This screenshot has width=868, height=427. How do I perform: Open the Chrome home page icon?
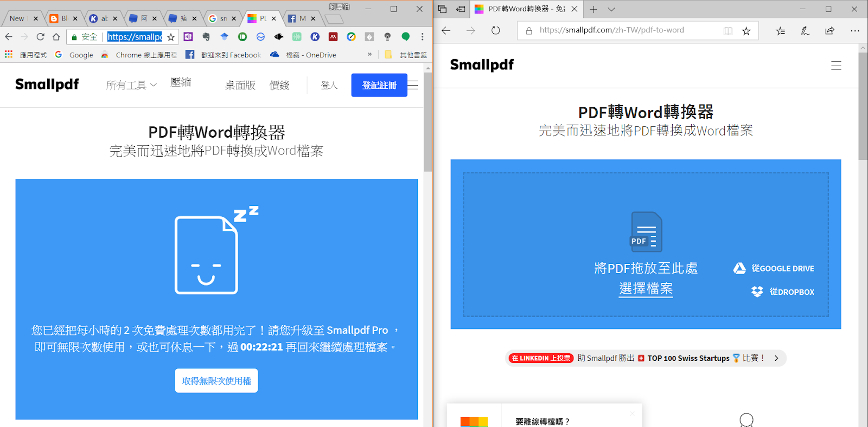click(56, 37)
